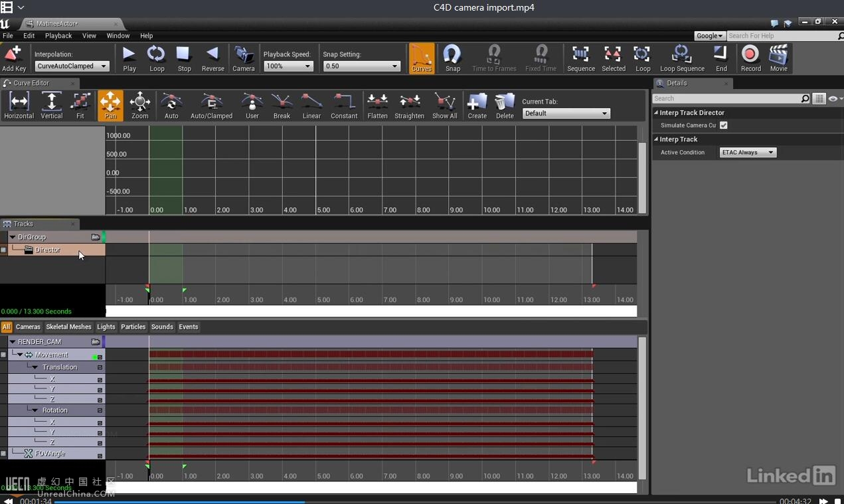Viewport: 844px width, 504px height.
Task: Open the Playback Speed dropdown
Action: coord(288,66)
